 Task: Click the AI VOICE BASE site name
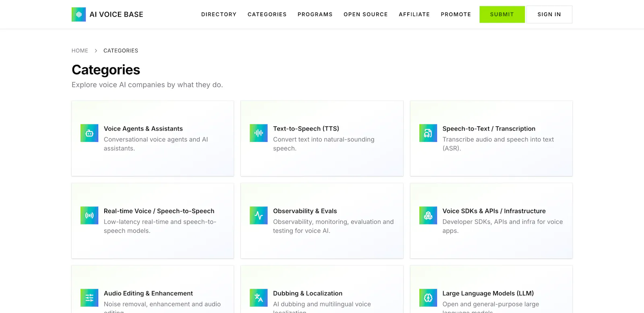pyautogui.click(x=116, y=15)
